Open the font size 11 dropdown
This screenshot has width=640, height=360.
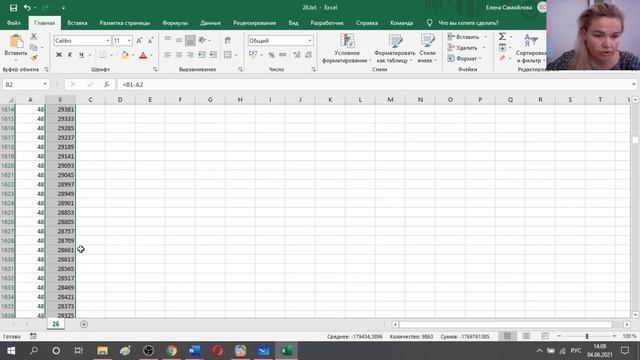point(129,40)
